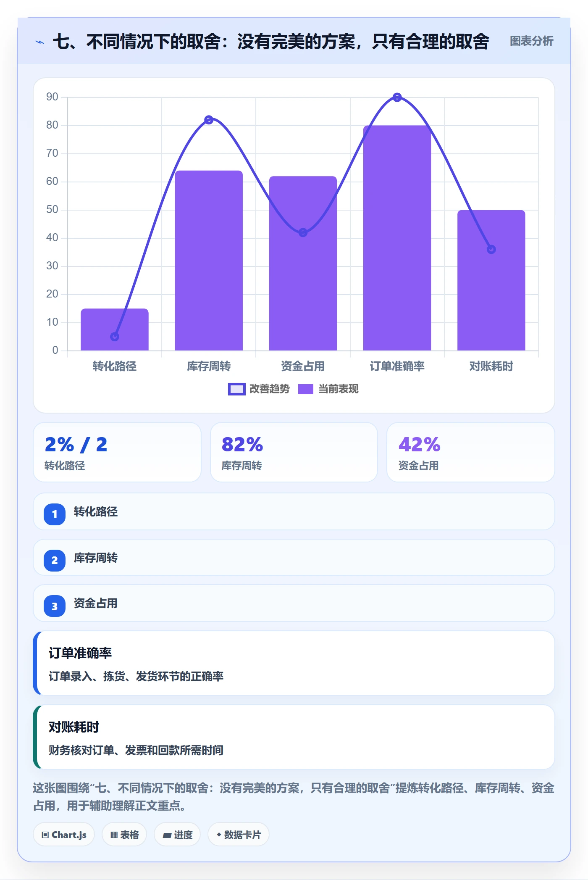Click the summary paragraph starting with 这张图围绕
Screen dimensions: 588x880
pyautogui.click(x=294, y=797)
